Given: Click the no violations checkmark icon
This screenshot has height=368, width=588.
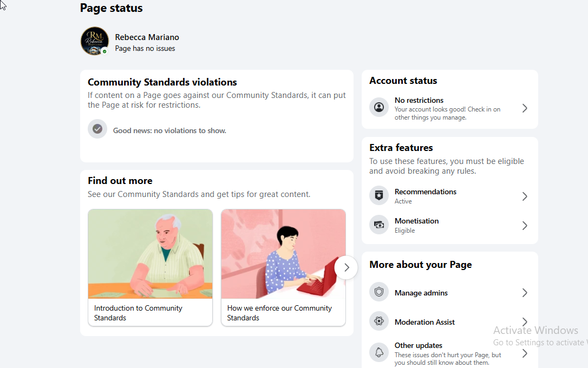Looking at the screenshot, I should (97, 129).
